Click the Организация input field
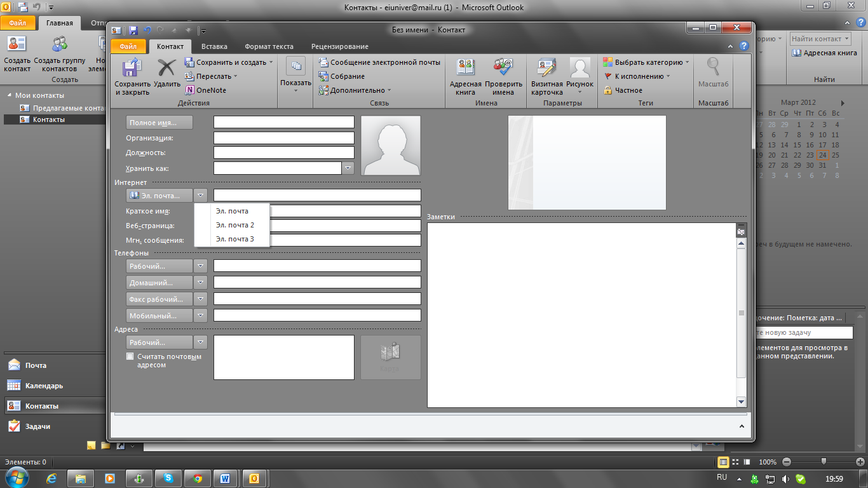The width and height of the screenshot is (868, 488). [284, 138]
